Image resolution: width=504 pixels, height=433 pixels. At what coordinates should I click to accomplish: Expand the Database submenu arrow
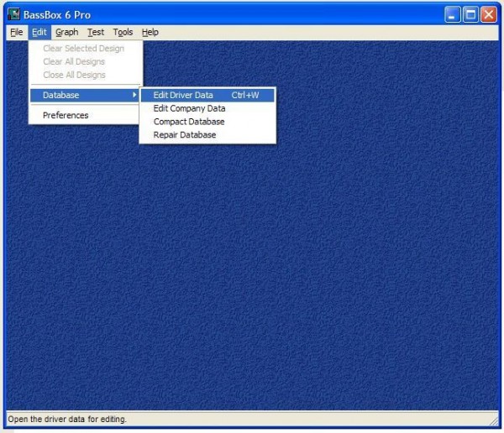134,96
